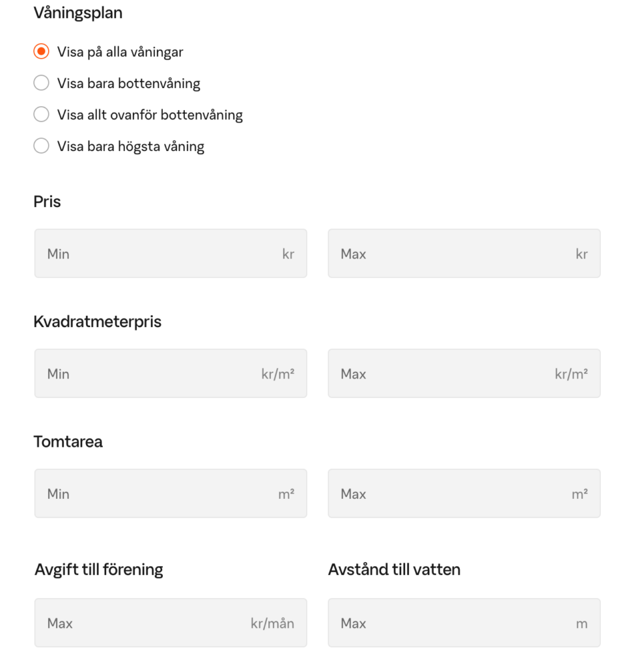Choose "Visa bara bottenvåning" option
644x667 pixels.
[x=41, y=83]
